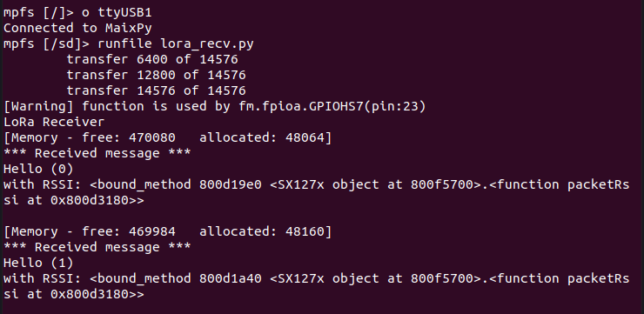644x314 pixels.
Task: Click the 'transfer 12800 of 14576' line
Action: [156, 75]
